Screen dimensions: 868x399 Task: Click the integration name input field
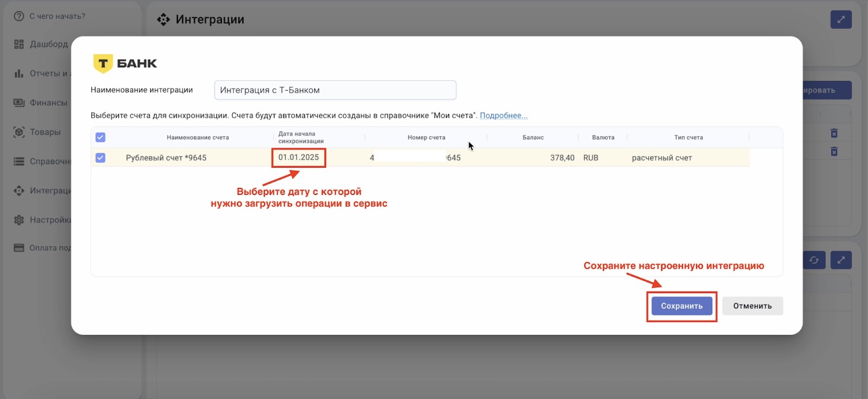pyautogui.click(x=335, y=90)
